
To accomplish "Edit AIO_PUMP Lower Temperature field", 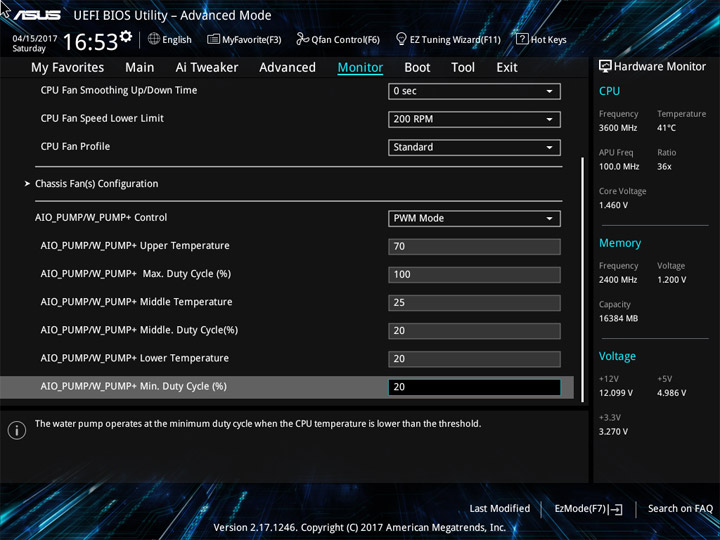I will tap(474, 359).
